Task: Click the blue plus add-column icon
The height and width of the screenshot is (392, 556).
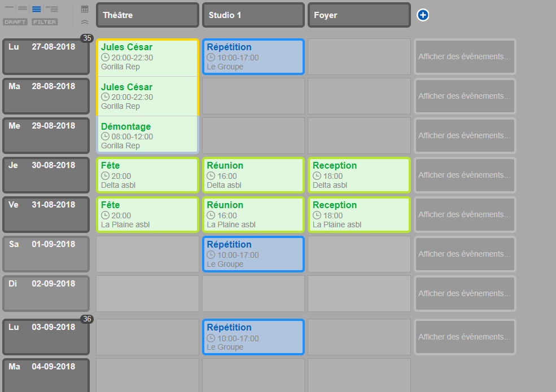Action: [x=423, y=15]
